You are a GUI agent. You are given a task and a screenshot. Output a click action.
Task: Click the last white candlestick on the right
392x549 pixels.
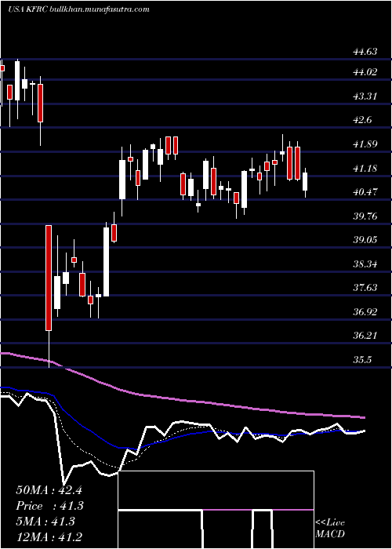[x=305, y=181]
